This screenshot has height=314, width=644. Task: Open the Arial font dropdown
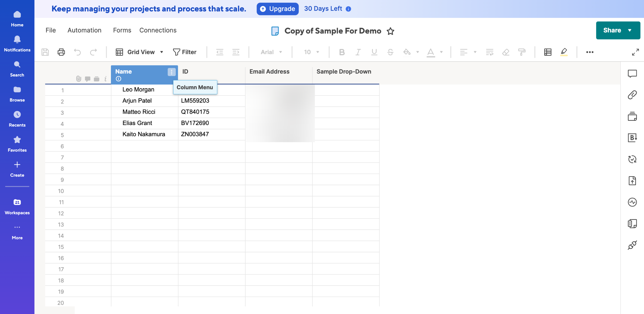click(x=271, y=52)
